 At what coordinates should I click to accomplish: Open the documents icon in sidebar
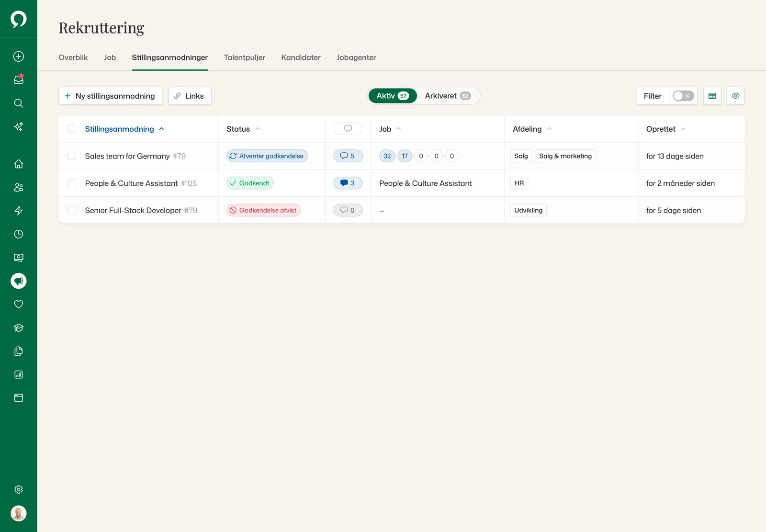pyautogui.click(x=19, y=351)
